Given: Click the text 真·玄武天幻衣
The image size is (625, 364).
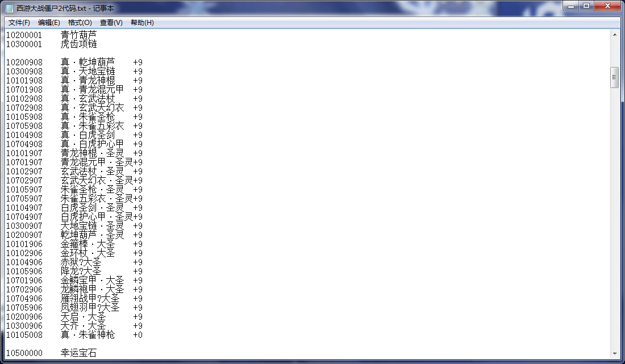Looking at the screenshot, I should [x=92, y=108].
